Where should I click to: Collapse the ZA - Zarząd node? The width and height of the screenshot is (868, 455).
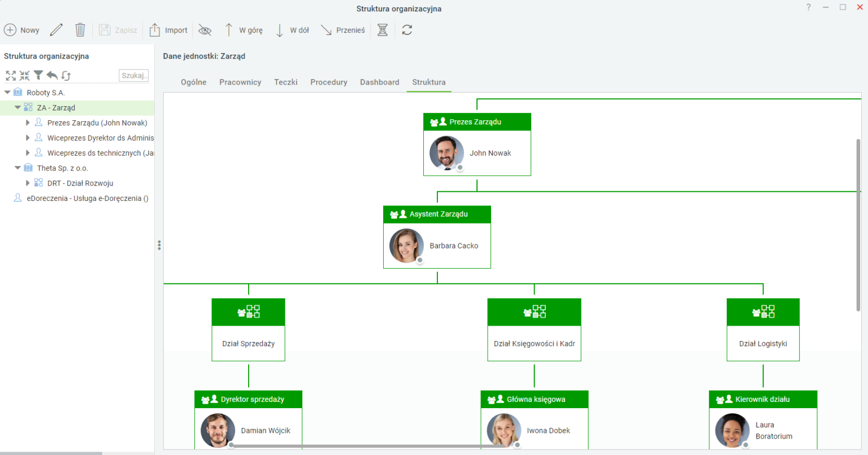click(x=18, y=107)
